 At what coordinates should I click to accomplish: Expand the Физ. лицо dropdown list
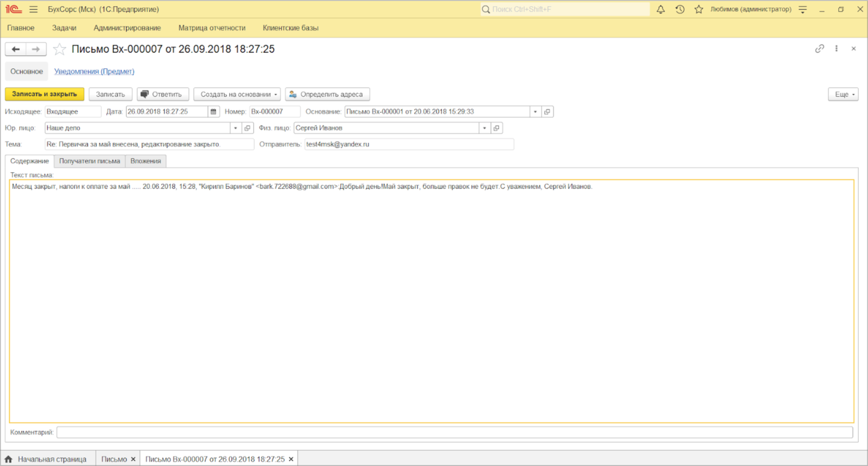[x=485, y=128]
